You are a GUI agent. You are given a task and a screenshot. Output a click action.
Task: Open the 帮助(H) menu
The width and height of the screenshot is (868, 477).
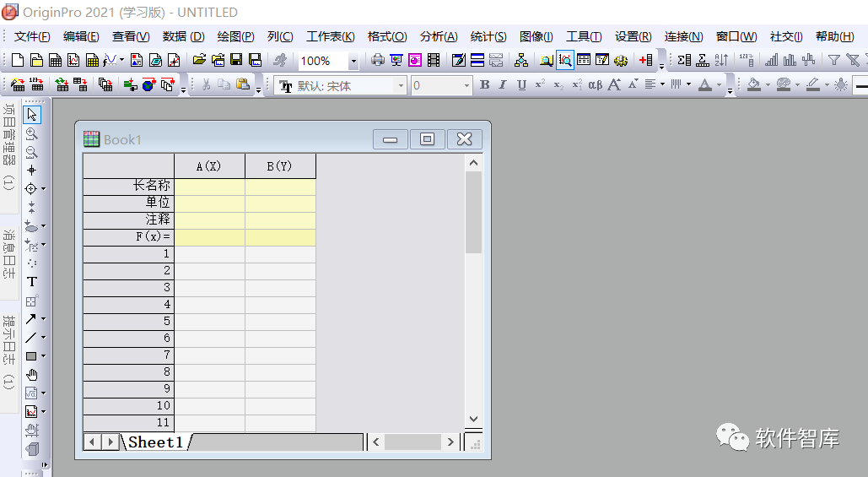pos(835,36)
